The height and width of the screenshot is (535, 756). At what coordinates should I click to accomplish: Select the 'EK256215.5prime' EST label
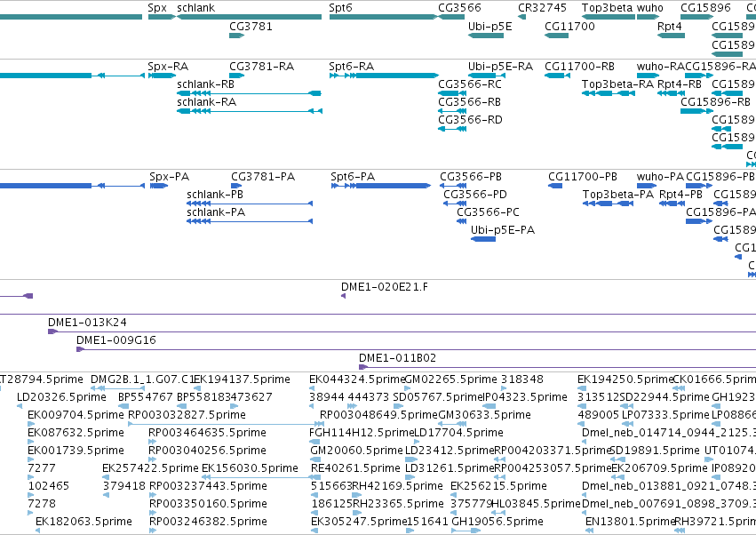498,486
